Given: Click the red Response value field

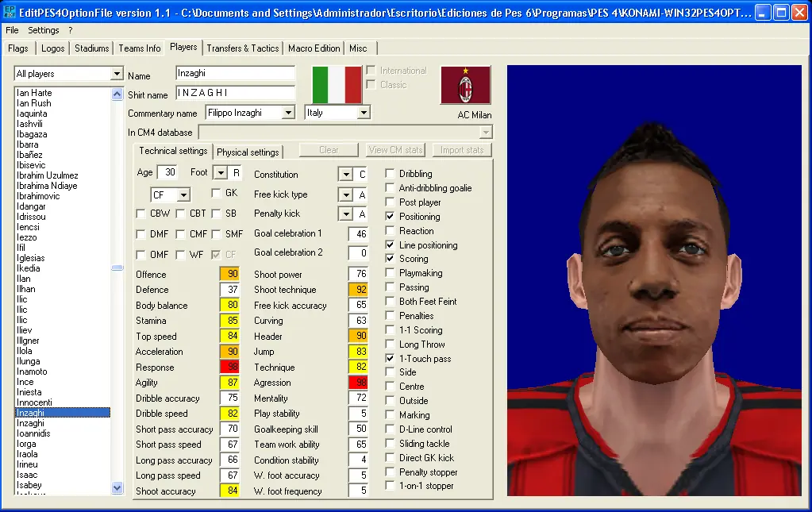Looking at the screenshot, I should pos(229,367).
